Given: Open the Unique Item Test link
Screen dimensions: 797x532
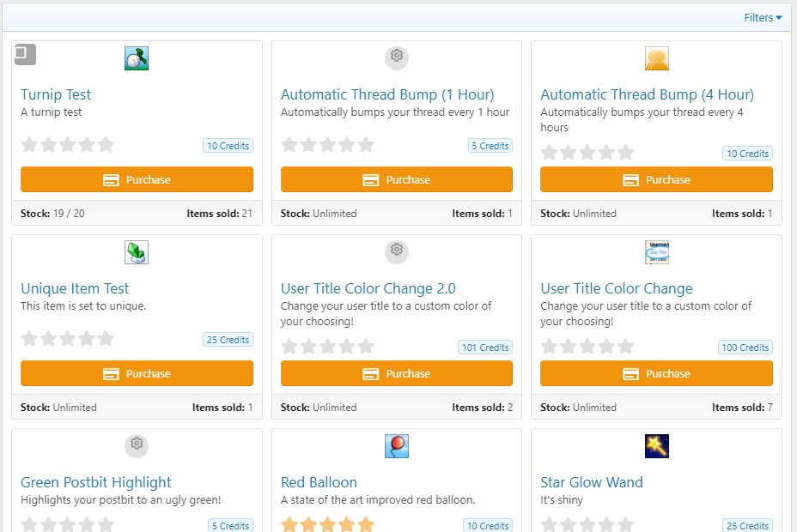Looking at the screenshot, I should (x=75, y=288).
